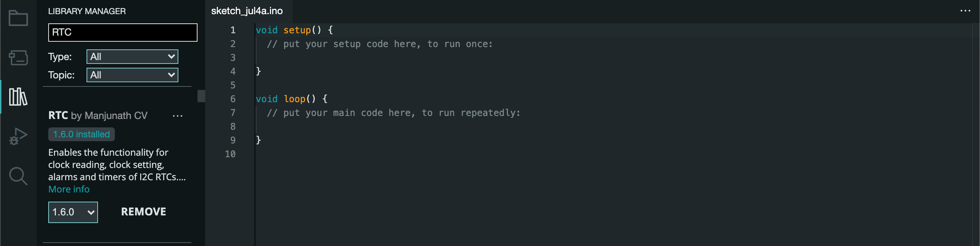Viewport: 980px width, 246px height.
Task: Open options menu for the RTC library
Action: [178, 116]
